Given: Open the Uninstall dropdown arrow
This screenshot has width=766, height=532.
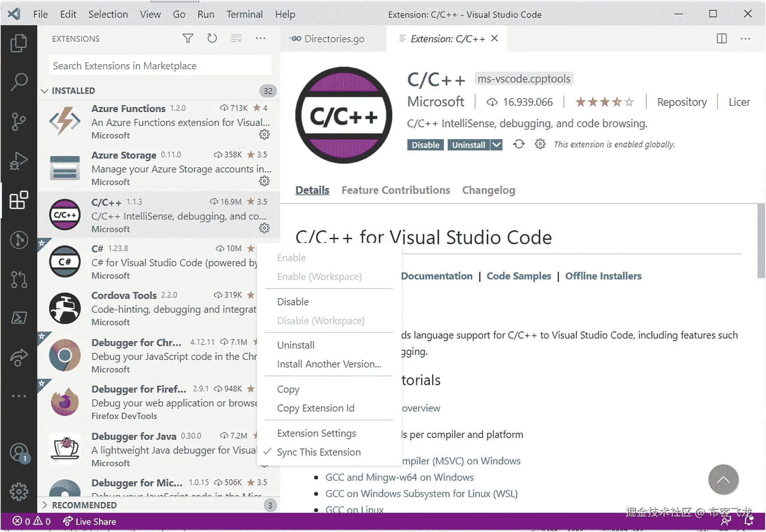Looking at the screenshot, I should [x=497, y=145].
